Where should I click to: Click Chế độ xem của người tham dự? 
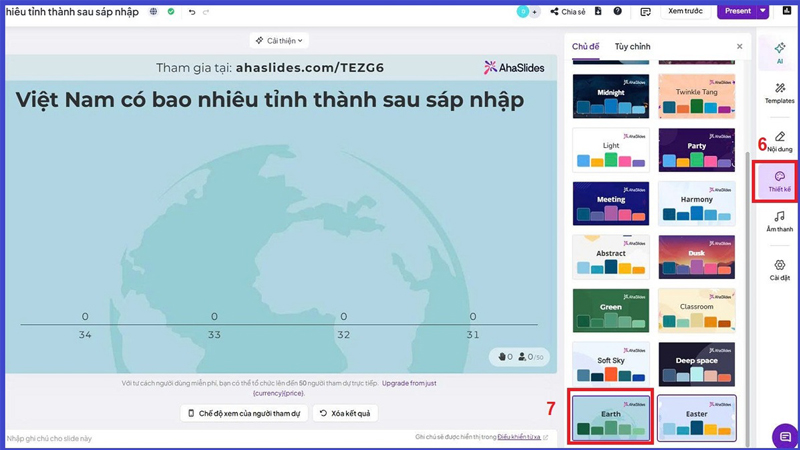tap(244, 413)
